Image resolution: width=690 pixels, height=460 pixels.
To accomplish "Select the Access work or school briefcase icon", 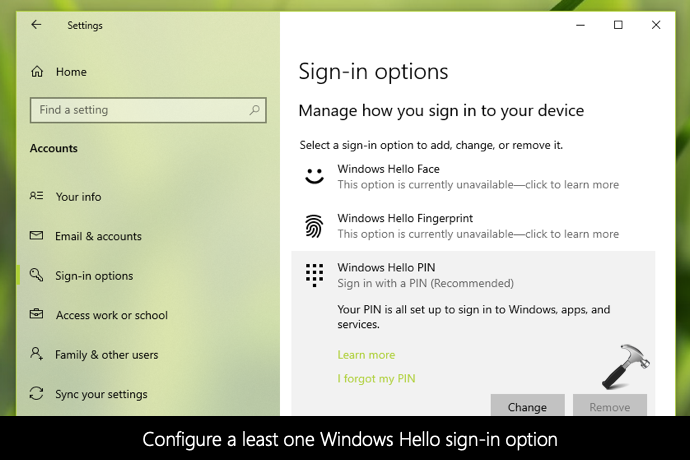I will [x=37, y=314].
